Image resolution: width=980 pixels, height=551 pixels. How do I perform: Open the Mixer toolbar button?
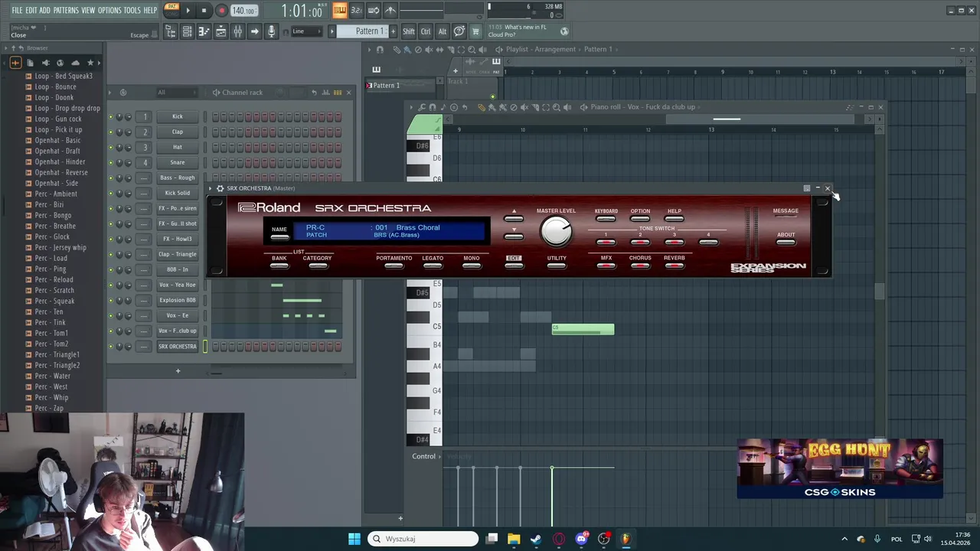[238, 31]
